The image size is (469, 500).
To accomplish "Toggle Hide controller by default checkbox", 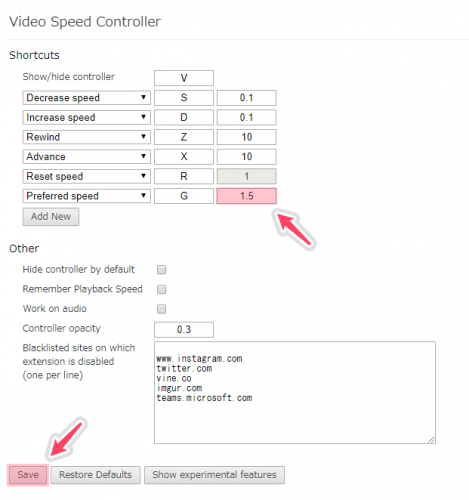I will coord(162,269).
